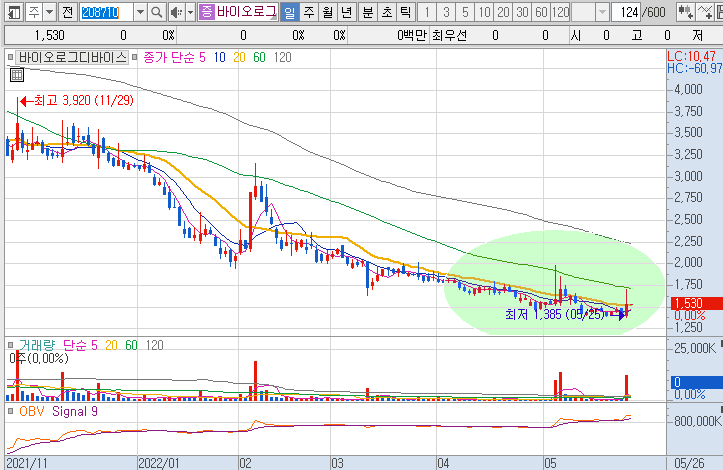The width and height of the screenshot is (723, 470).
Task: Select the 주 weekly chart period
Action: coord(308,12)
